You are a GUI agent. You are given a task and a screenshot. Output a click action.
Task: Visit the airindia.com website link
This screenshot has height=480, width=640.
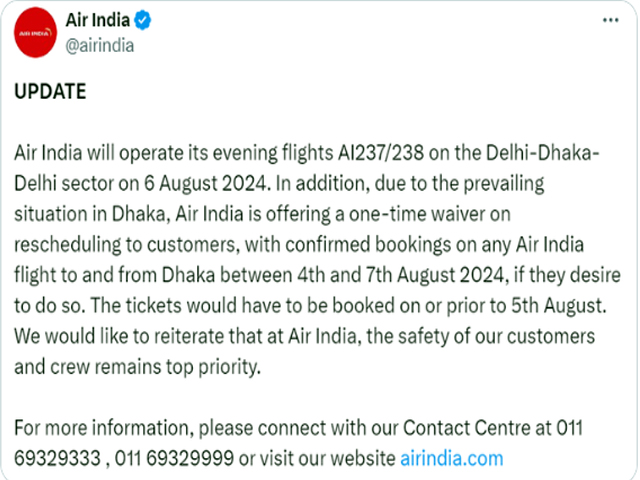451,458
